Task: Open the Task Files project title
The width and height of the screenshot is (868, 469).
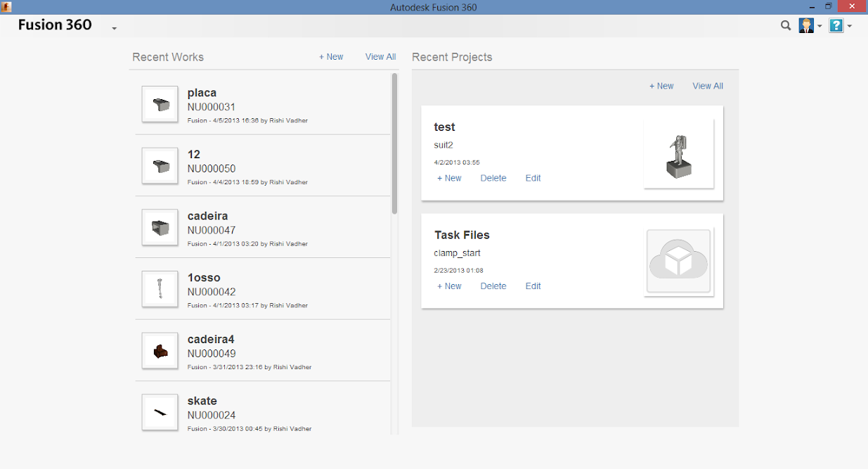Action: (462, 235)
